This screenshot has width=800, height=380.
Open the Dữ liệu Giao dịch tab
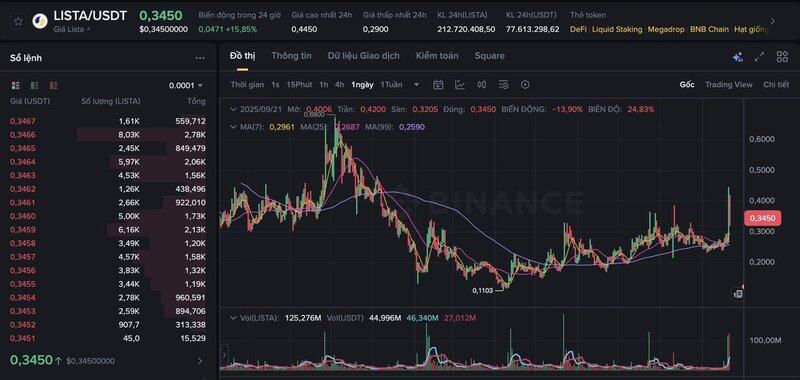coord(364,56)
